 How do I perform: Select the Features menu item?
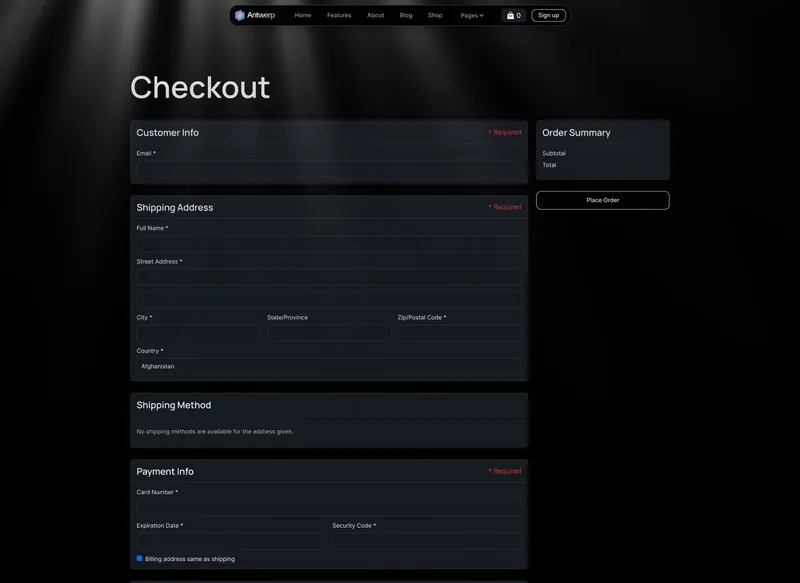click(x=339, y=15)
